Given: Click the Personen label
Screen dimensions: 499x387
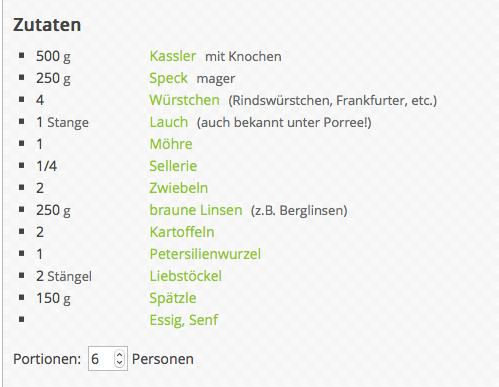Looking at the screenshot, I should click(163, 359).
